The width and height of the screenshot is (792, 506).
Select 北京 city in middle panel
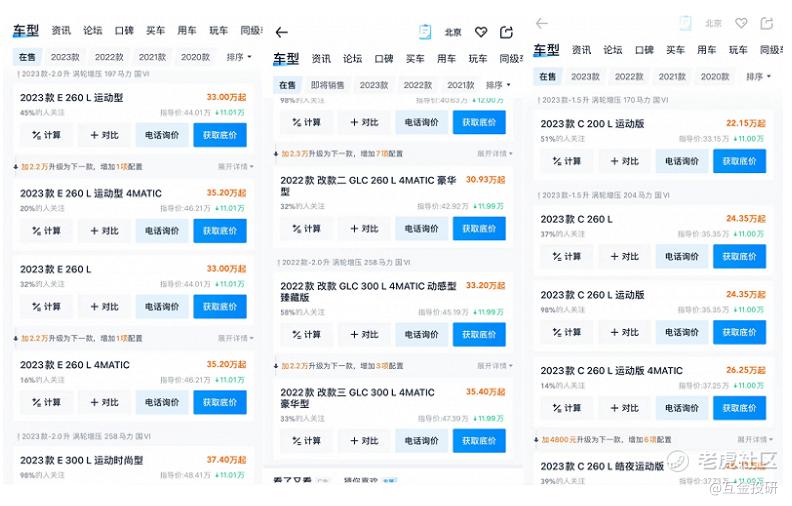(x=453, y=32)
